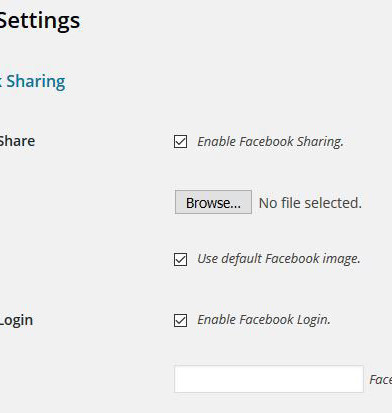Click the Share row label
The width and height of the screenshot is (392, 413).
(17, 141)
